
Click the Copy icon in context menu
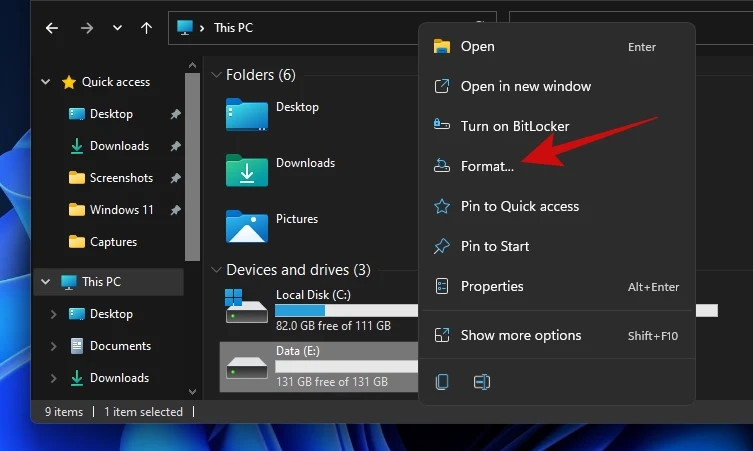tap(442, 382)
